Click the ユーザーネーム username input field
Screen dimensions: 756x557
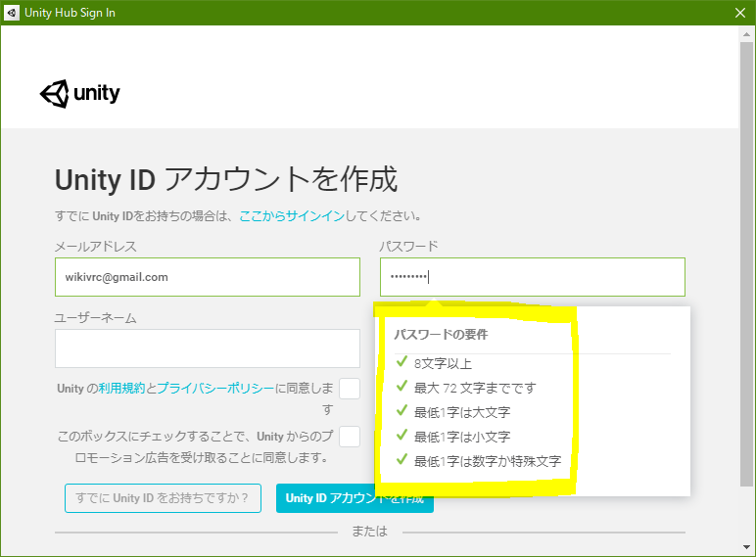click(208, 348)
